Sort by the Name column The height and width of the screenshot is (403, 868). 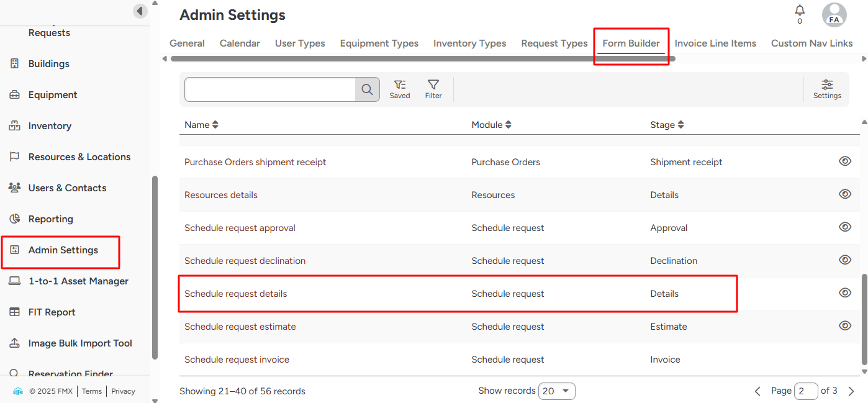pos(201,125)
